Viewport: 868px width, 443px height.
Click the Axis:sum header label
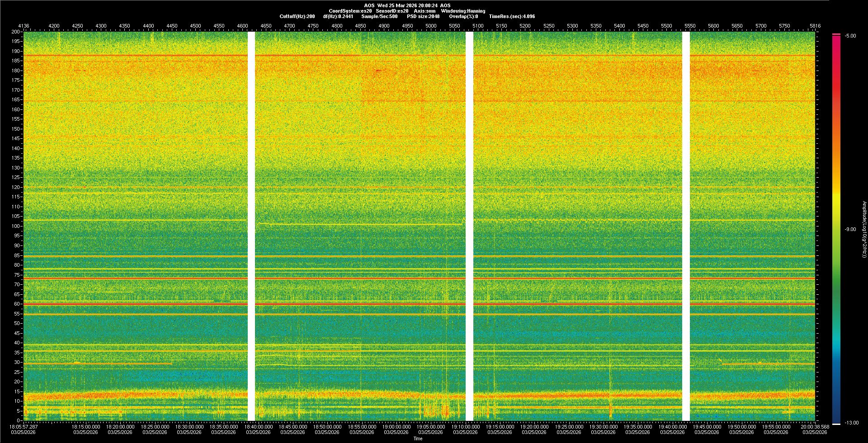tap(425, 11)
